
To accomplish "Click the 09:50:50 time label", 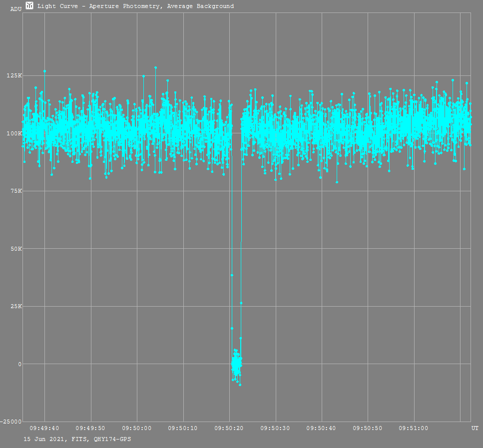I will click(368, 428).
